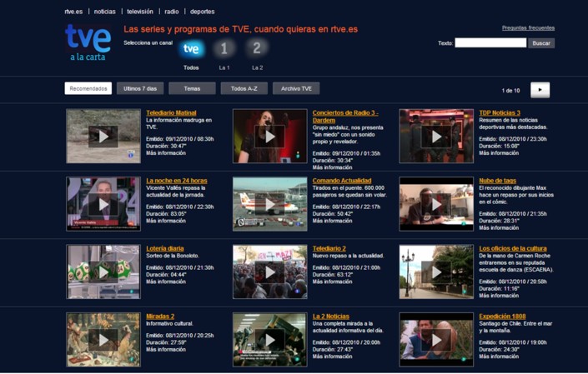Select the La 1 channel icon
588x374 pixels.
pyautogui.click(x=224, y=48)
